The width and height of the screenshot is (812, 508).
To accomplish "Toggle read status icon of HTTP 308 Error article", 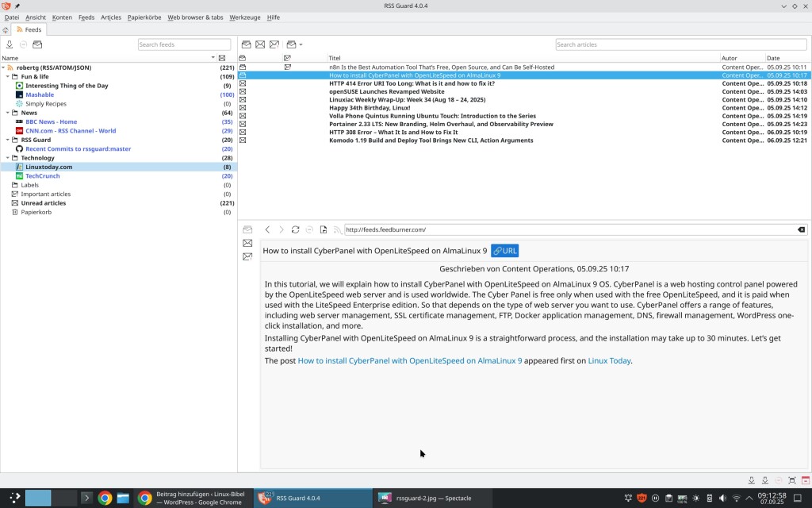I will [x=243, y=133].
